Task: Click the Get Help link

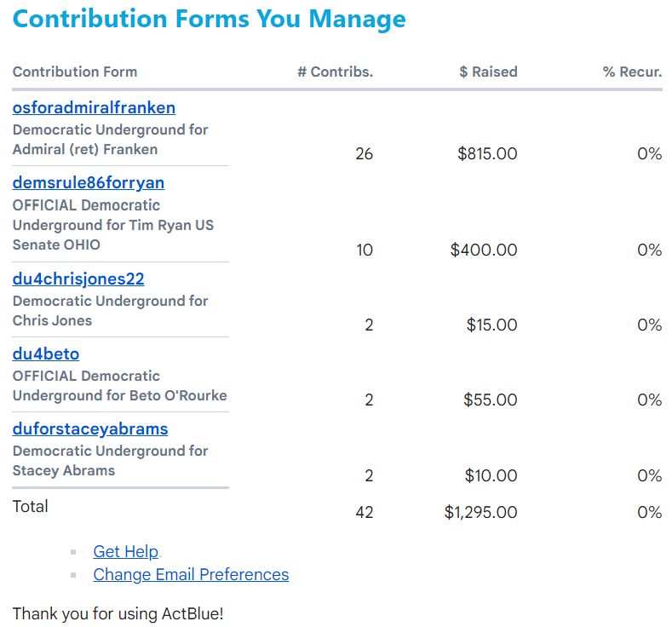Action: point(126,552)
